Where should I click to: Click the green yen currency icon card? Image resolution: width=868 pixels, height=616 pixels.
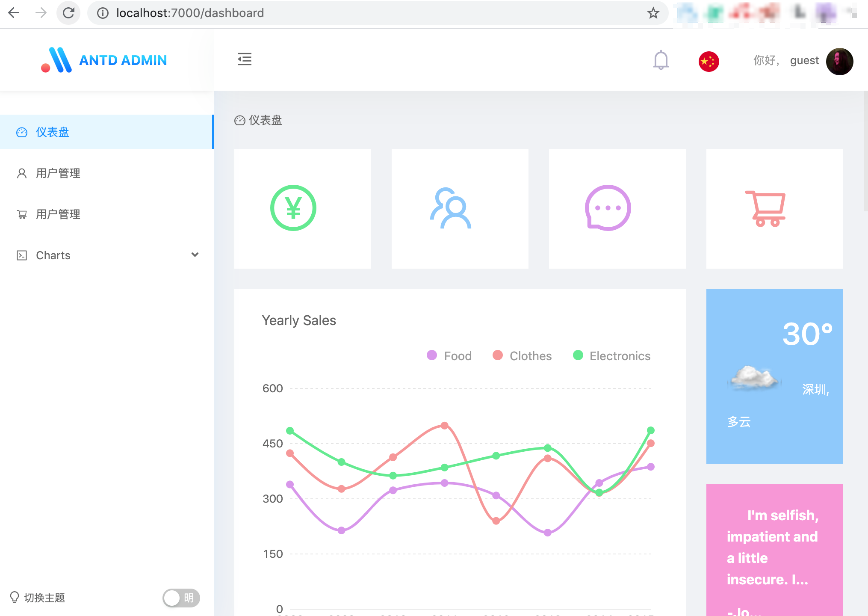(x=293, y=208)
